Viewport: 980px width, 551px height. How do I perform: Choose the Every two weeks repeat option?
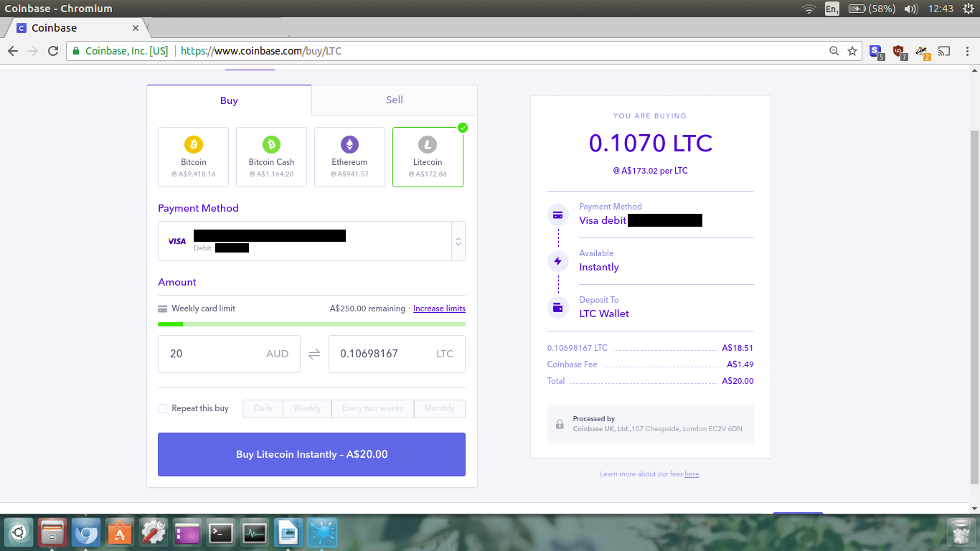click(x=372, y=408)
